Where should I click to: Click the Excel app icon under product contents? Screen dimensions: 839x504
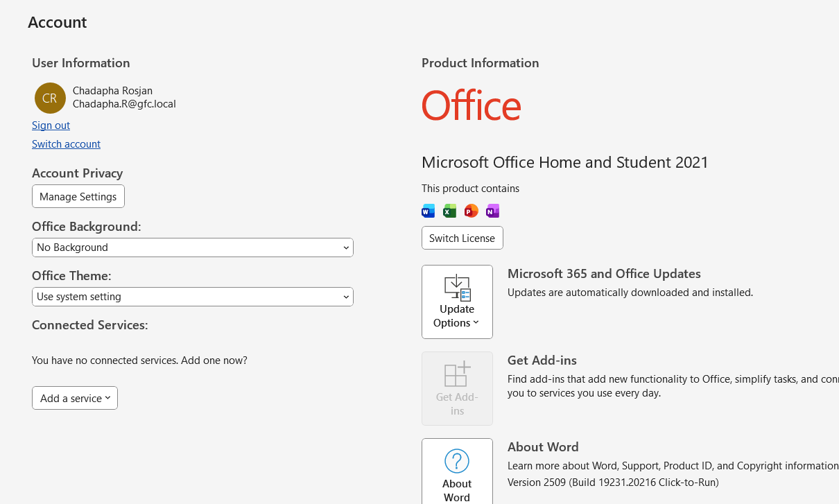coord(449,211)
